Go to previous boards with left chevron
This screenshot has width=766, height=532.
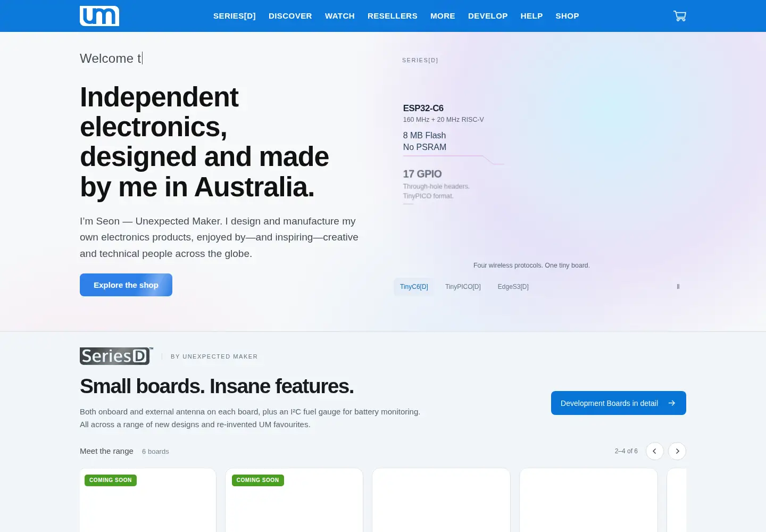pyautogui.click(x=654, y=451)
